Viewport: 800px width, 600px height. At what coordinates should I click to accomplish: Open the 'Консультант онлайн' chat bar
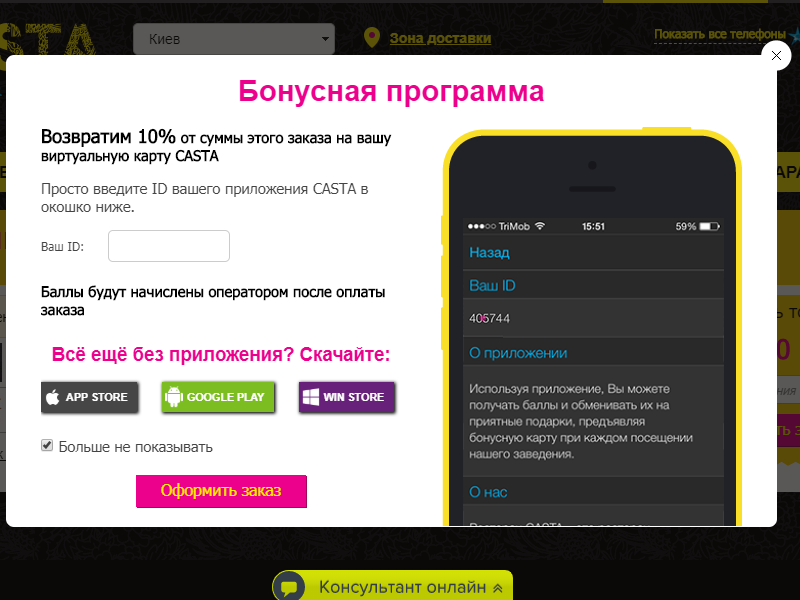pos(392,586)
